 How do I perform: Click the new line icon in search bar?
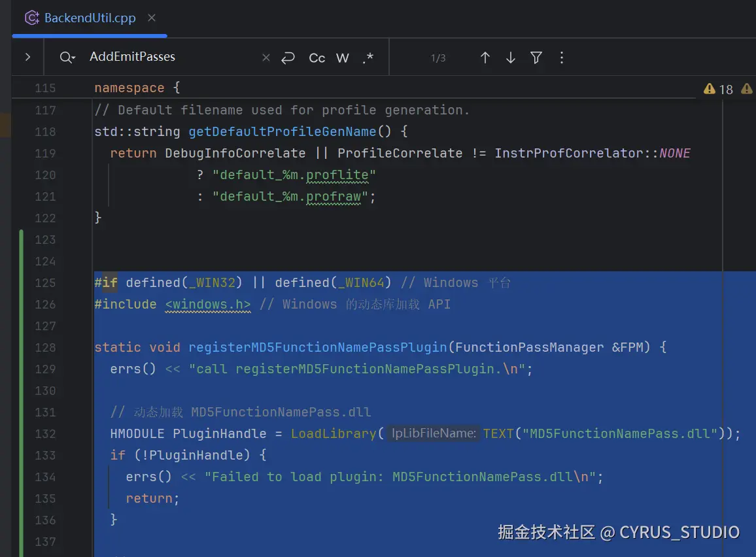pos(288,58)
